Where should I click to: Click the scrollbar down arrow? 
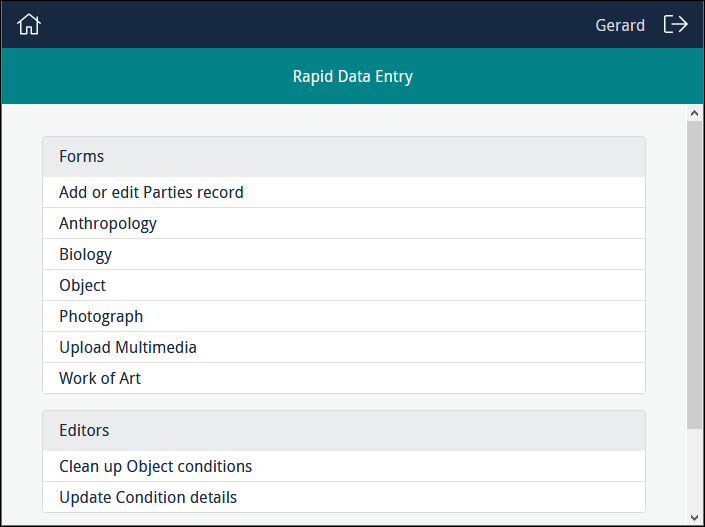(x=695, y=518)
